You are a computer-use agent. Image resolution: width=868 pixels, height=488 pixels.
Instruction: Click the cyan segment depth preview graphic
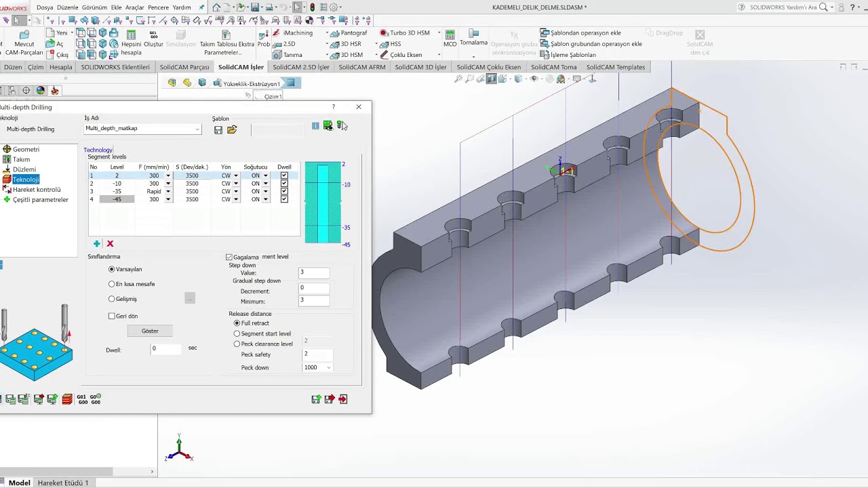323,202
